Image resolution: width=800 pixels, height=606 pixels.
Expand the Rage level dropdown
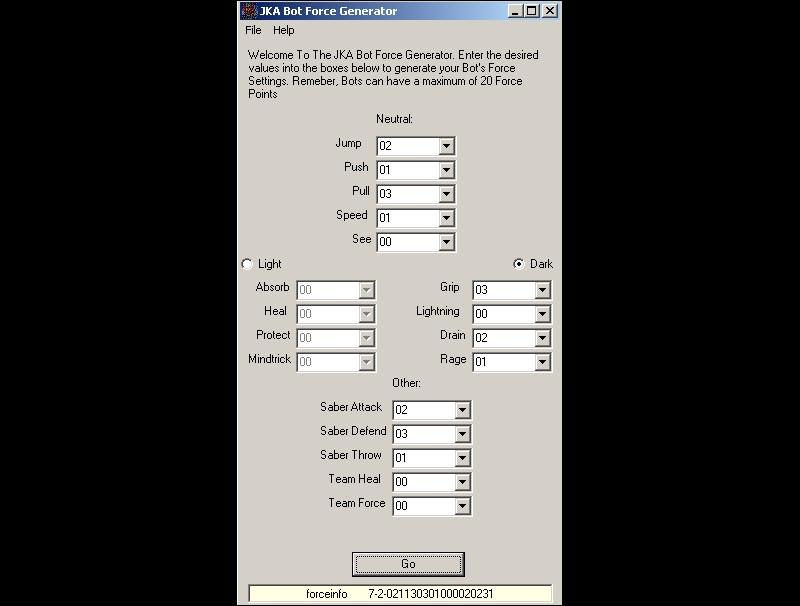(x=542, y=362)
